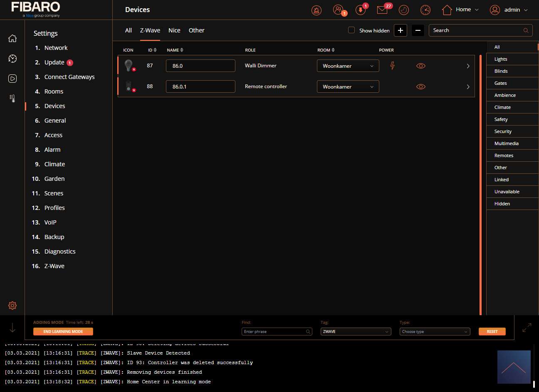Click the download updates icon in header
539x392 pixels.
[x=360, y=10]
